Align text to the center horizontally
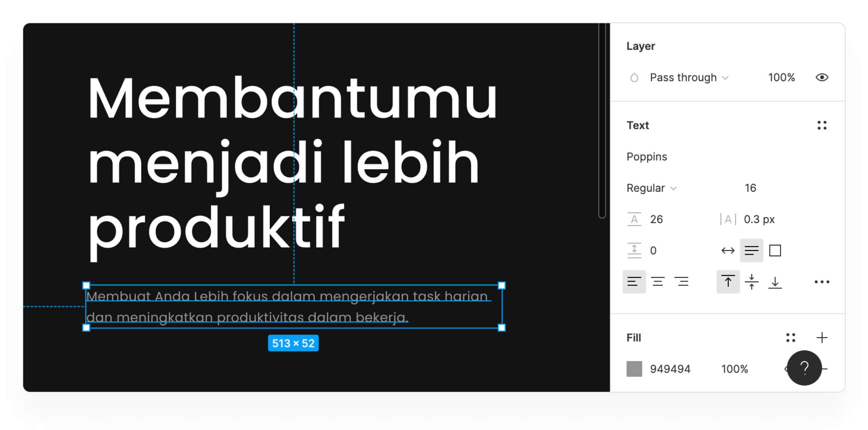 point(657,282)
